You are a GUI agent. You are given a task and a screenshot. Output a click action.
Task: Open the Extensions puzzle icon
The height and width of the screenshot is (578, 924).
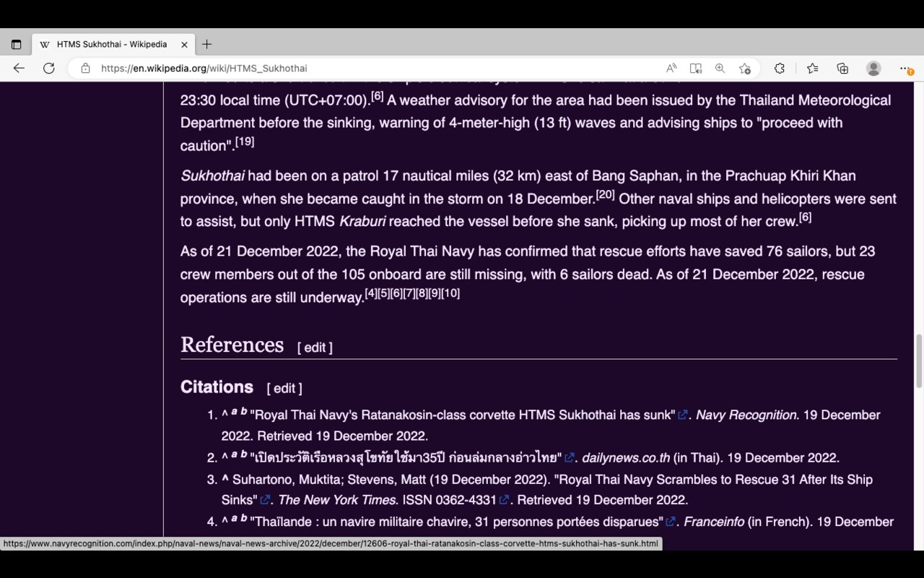click(x=780, y=68)
